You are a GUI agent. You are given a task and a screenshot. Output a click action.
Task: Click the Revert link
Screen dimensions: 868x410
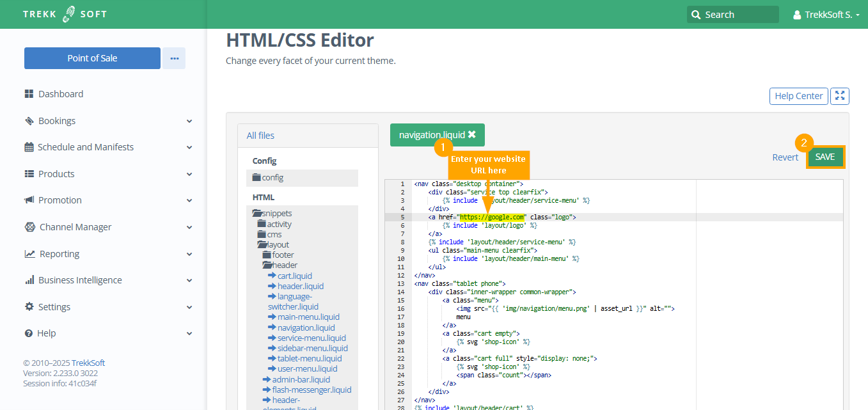pyautogui.click(x=785, y=157)
